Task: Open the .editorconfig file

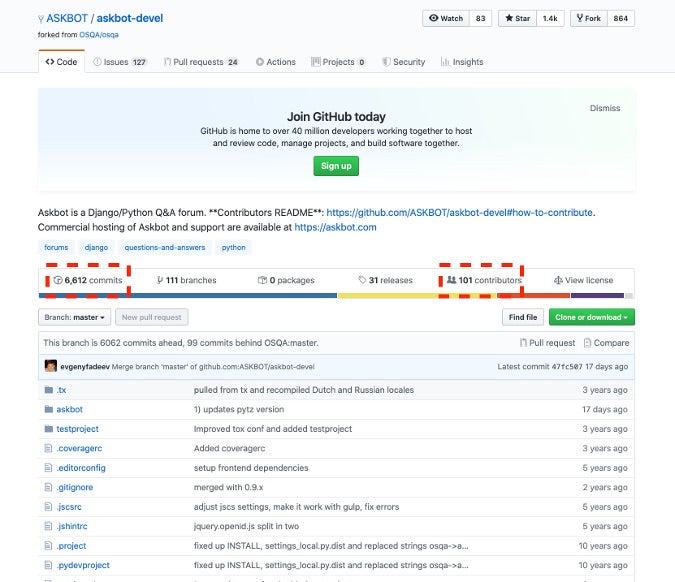Action: pyautogui.click(x=81, y=468)
